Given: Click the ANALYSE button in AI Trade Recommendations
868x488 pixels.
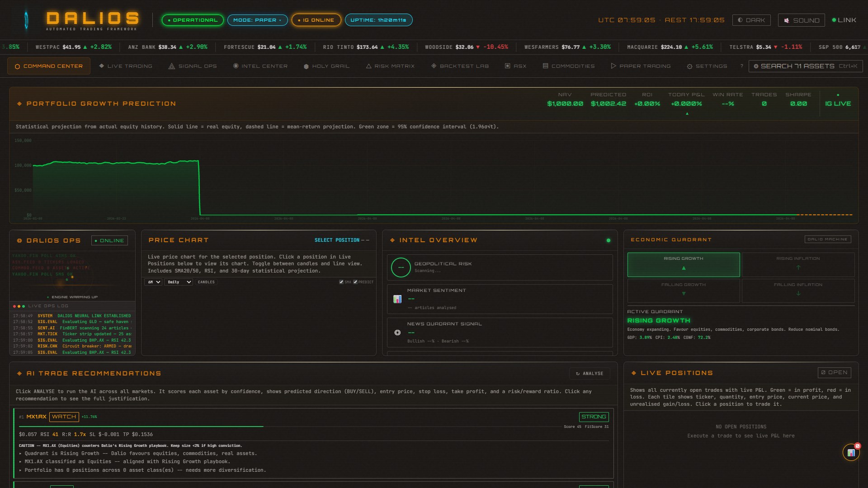Looking at the screenshot, I should tap(590, 374).
